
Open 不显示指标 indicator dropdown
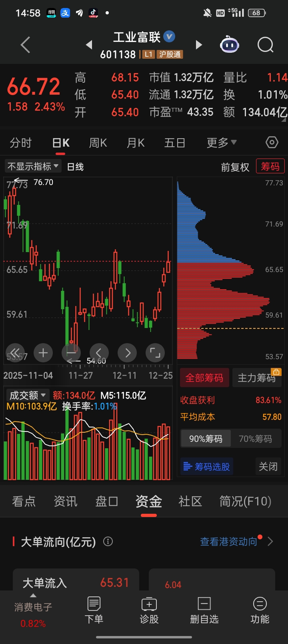33,166
